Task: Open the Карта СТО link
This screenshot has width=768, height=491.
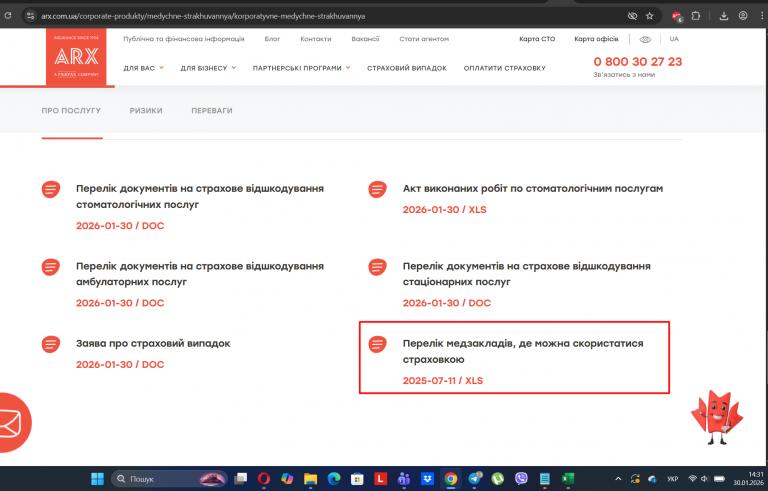Action: (537, 39)
